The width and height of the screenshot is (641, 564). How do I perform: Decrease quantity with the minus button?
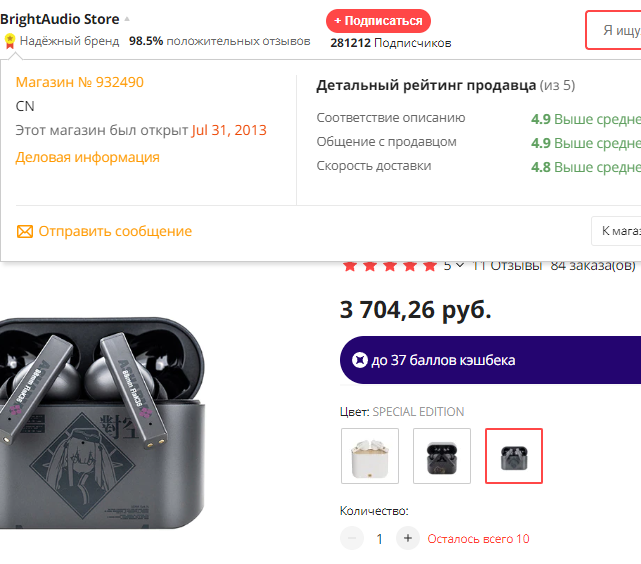tap(352, 538)
